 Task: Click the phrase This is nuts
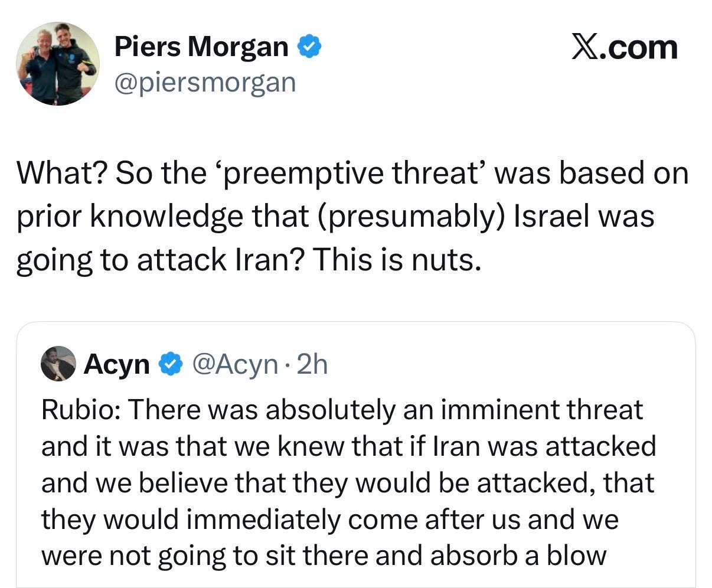[x=399, y=258]
